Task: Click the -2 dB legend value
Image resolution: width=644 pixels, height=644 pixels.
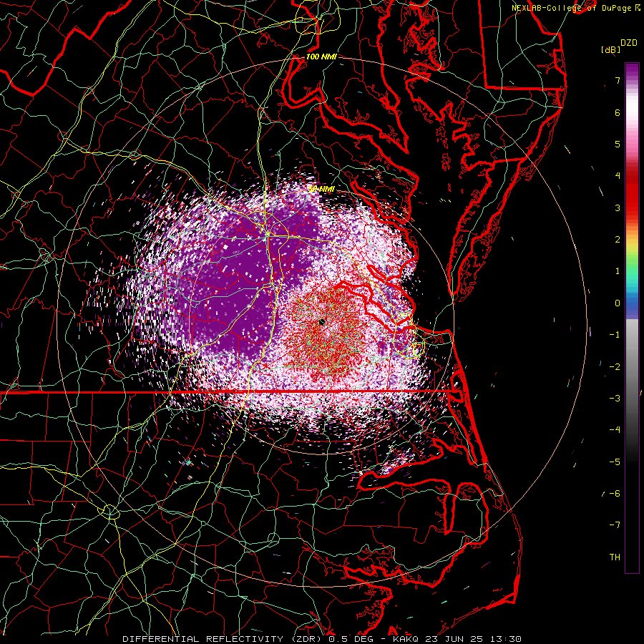Action: 615,367
